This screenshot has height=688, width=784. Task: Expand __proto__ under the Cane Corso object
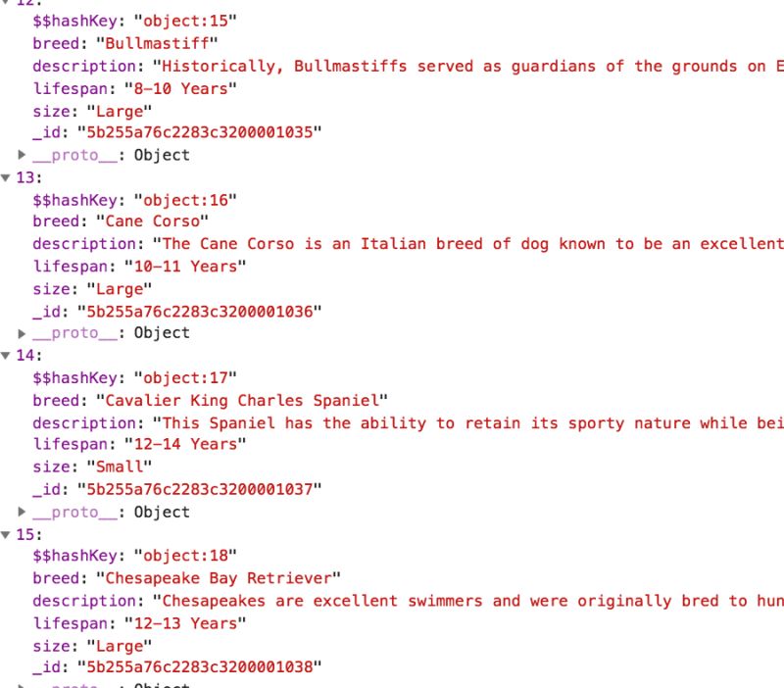(22, 332)
